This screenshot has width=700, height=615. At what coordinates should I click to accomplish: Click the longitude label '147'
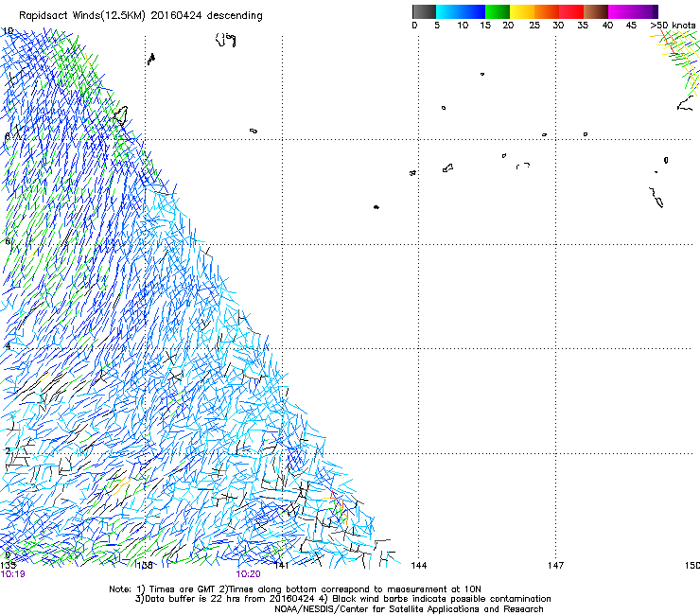(x=555, y=566)
